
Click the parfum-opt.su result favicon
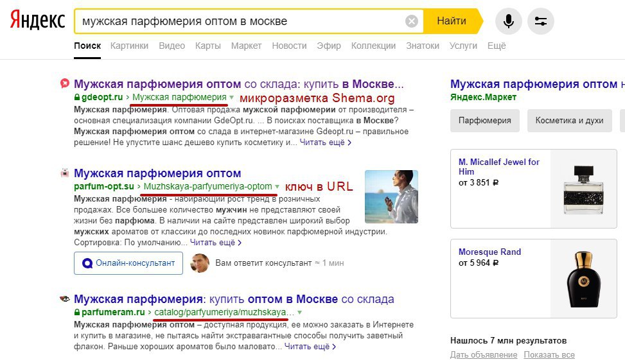tap(65, 173)
